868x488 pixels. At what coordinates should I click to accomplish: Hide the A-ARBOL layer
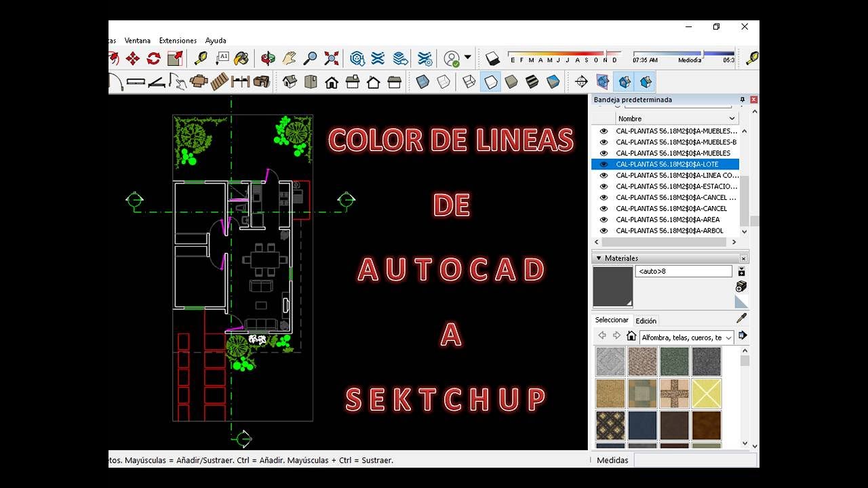604,230
